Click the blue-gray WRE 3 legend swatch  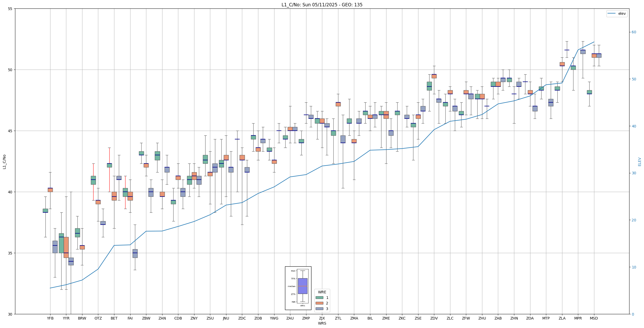coord(319,309)
